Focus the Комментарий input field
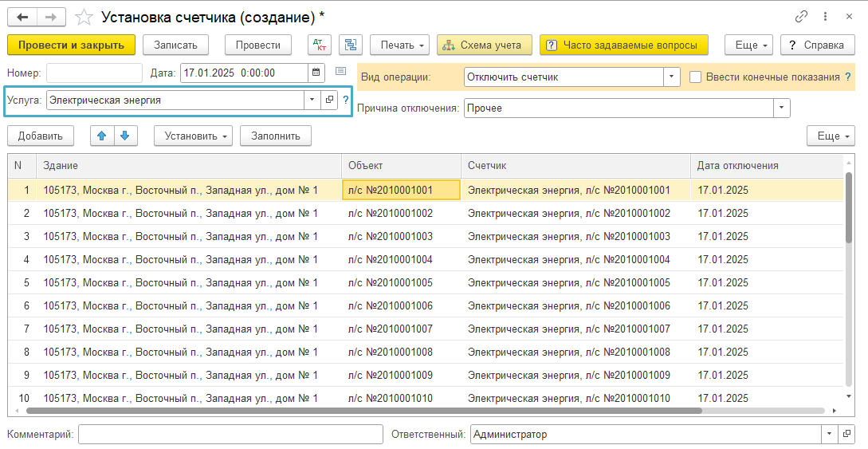Image resolution: width=868 pixels, height=449 pixels. click(x=231, y=434)
